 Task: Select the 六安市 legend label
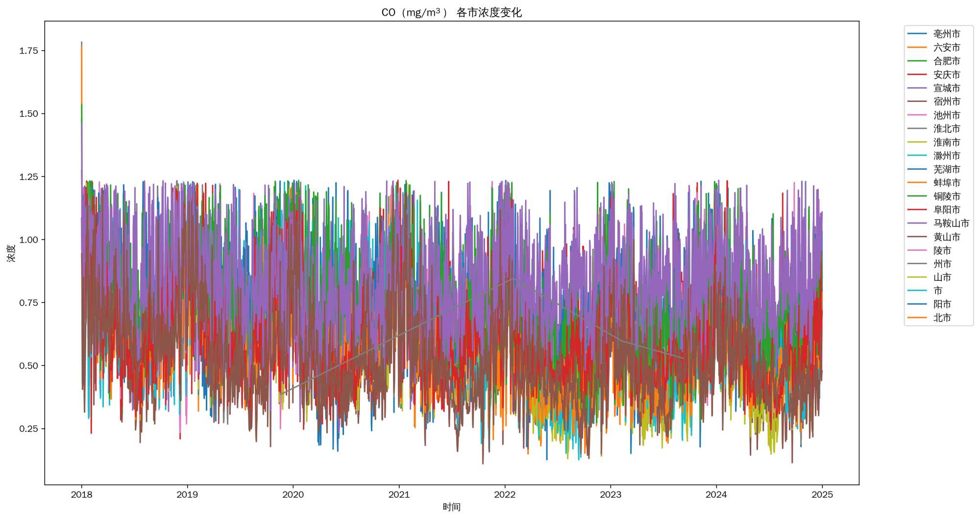(946, 48)
